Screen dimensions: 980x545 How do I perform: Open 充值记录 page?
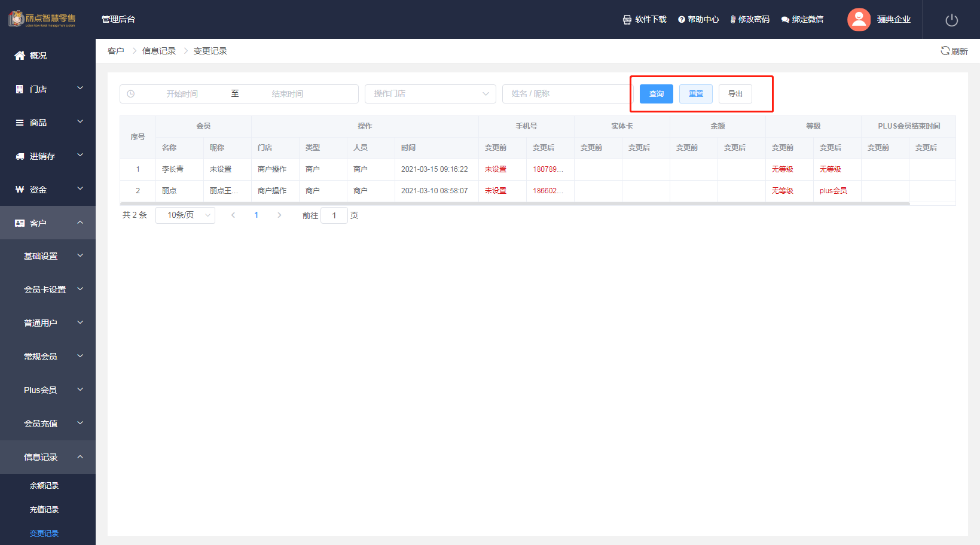pos(44,510)
